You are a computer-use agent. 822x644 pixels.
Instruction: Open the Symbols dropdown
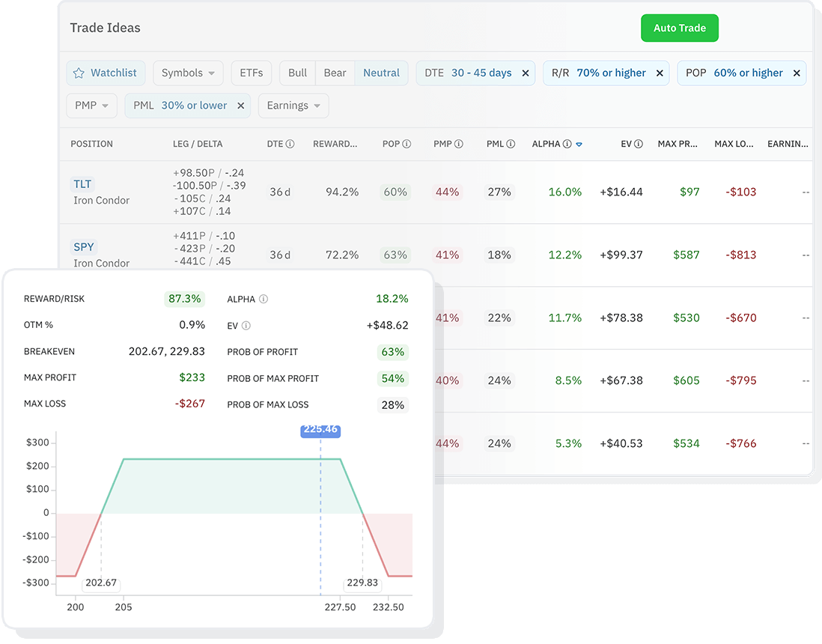(188, 73)
